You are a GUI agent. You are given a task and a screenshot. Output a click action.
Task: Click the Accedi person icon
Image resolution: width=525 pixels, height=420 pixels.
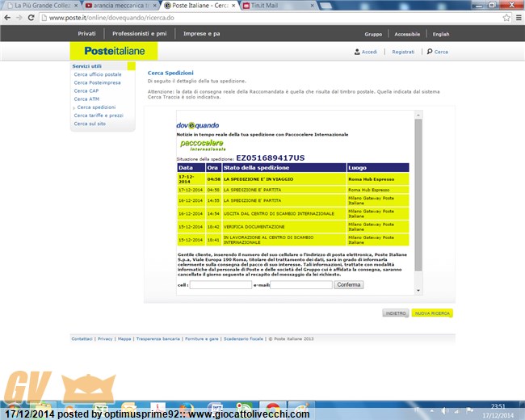click(x=357, y=52)
